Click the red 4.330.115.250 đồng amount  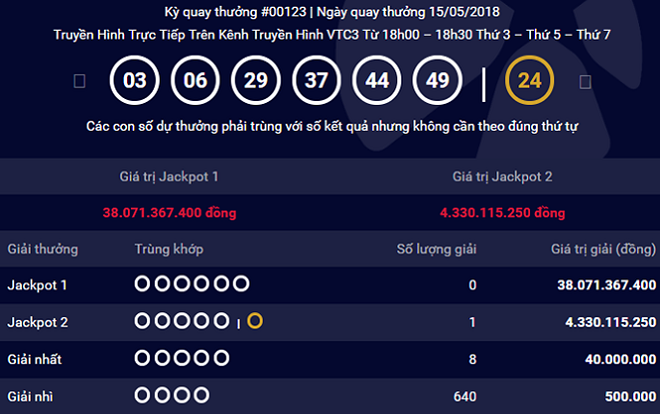pyautogui.click(x=495, y=213)
